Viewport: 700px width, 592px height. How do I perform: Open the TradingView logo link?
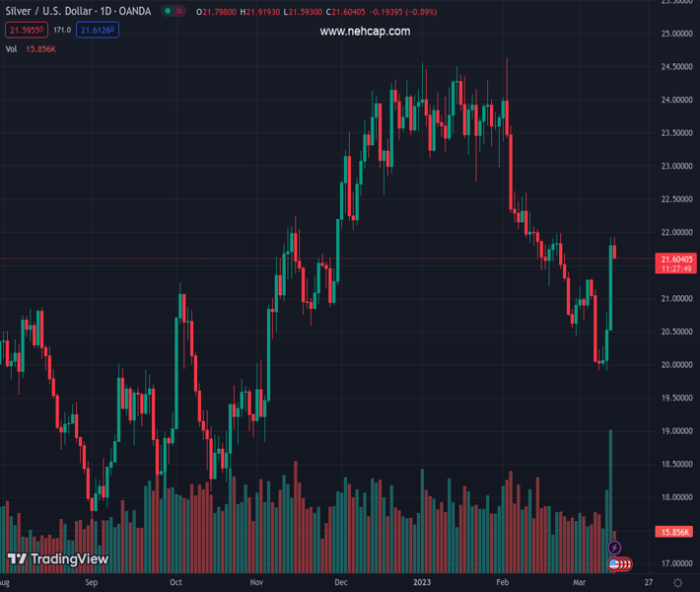point(58,559)
